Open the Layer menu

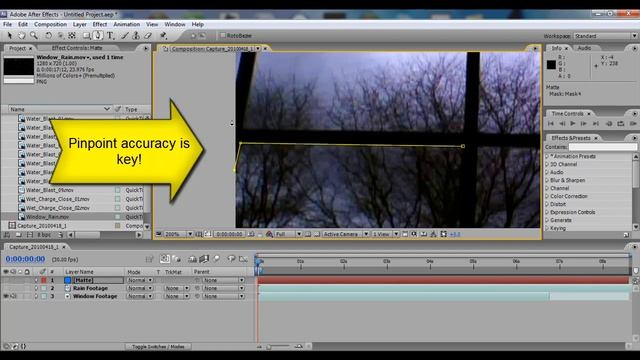point(80,24)
